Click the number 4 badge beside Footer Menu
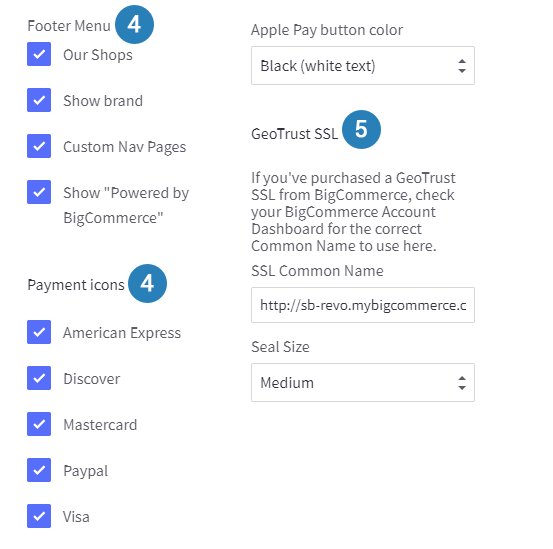This screenshot has height=549, width=553. [134, 24]
